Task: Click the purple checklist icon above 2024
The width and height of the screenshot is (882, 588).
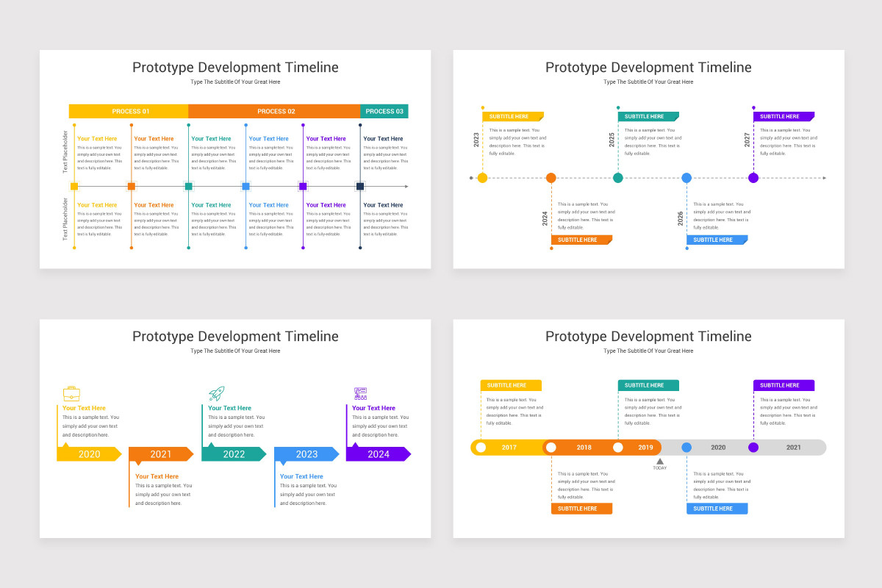Action: coord(360,392)
